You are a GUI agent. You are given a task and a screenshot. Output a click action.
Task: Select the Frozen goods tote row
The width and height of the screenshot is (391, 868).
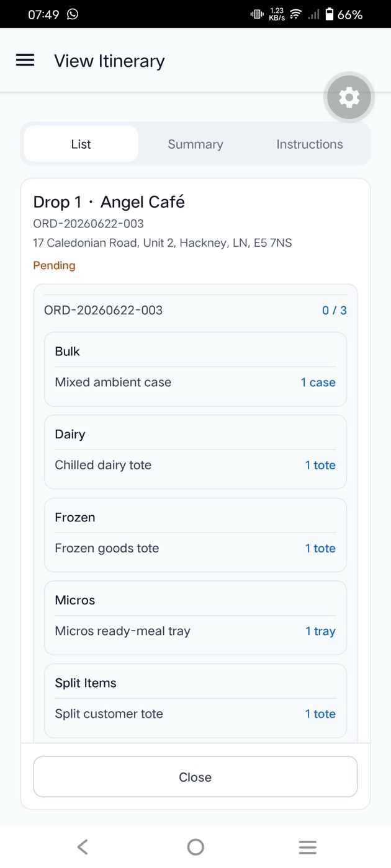195,548
